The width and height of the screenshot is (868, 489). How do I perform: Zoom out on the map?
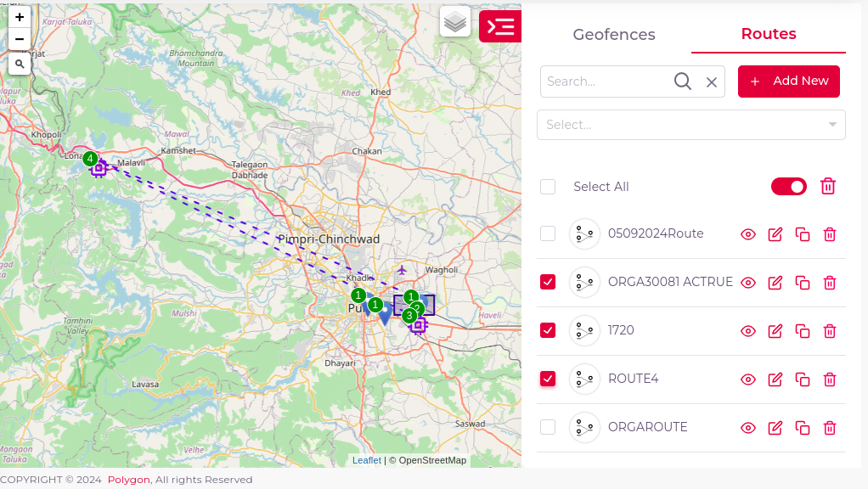pyautogui.click(x=20, y=39)
